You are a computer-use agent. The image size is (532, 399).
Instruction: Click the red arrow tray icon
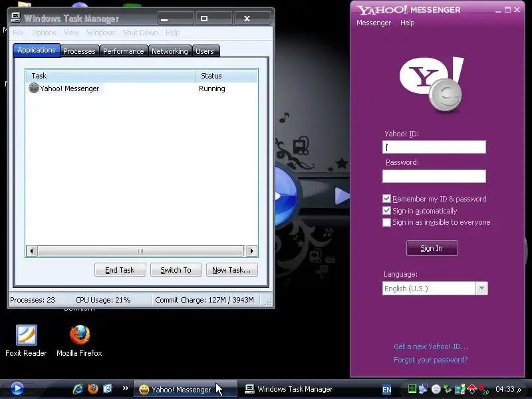pos(472,389)
